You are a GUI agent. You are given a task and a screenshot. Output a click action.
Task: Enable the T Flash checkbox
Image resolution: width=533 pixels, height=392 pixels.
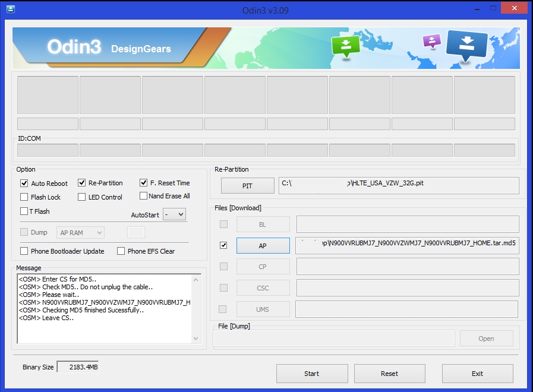(x=24, y=211)
